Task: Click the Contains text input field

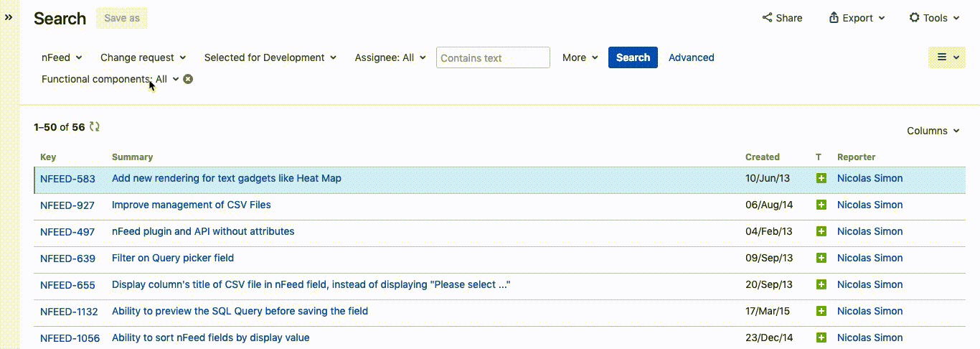Action: (x=493, y=57)
